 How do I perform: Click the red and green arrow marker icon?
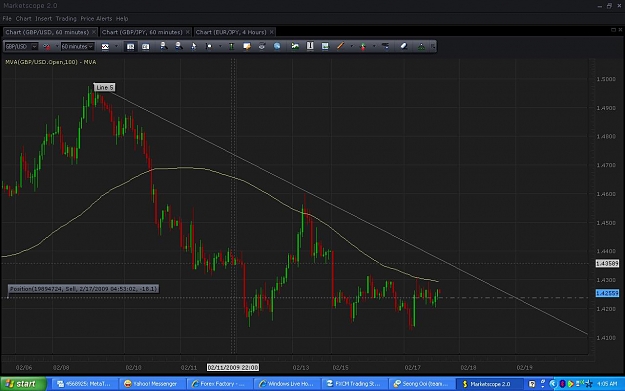[363, 46]
